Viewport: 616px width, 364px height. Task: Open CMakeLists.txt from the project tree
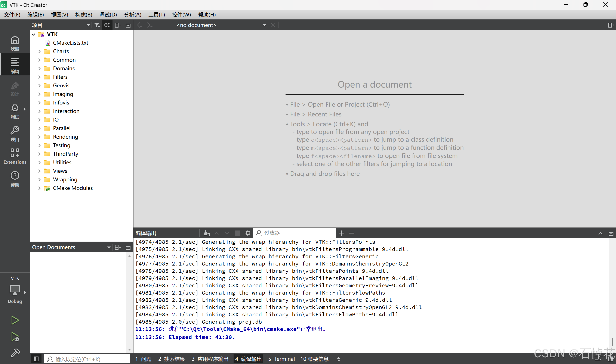pos(70,43)
